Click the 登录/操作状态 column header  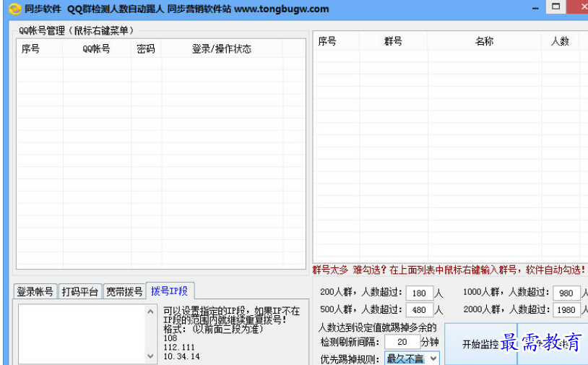click(222, 49)
